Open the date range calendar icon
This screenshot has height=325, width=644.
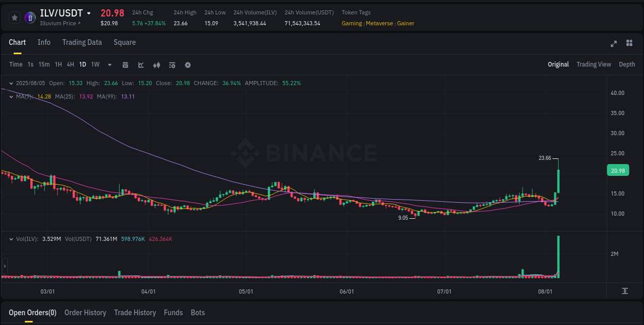[x=125, y=65]
